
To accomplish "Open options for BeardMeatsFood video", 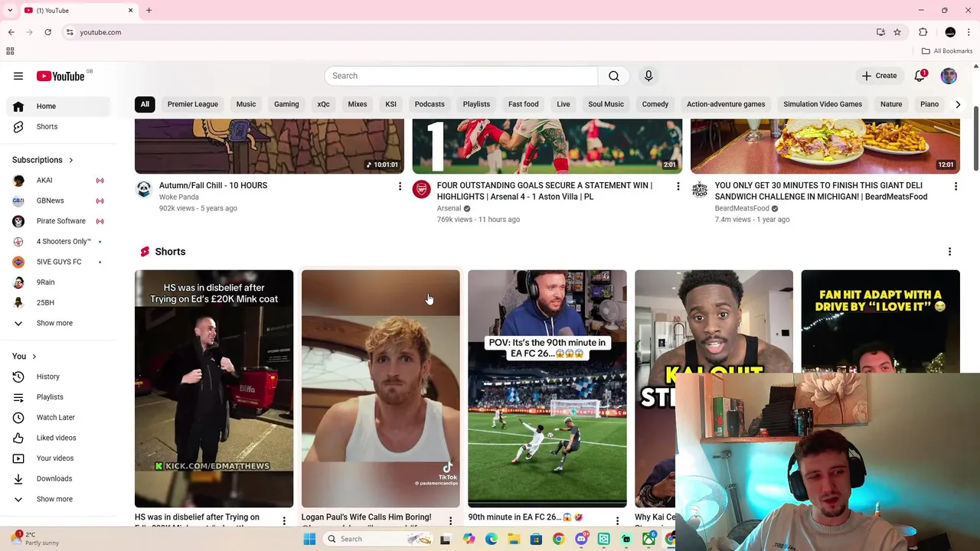I will [x=955, y=186].
